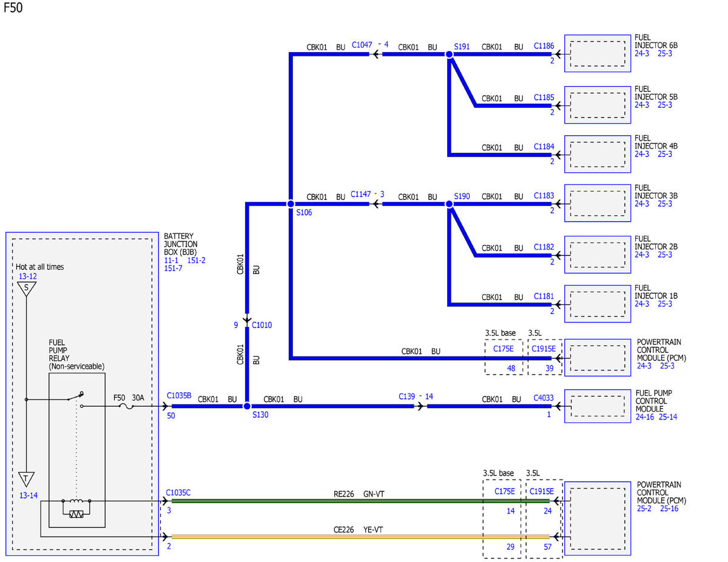728x562 pixels.
Task: Click the 'FUEL INJECTOR 2B' label
Action: (656, 243)
